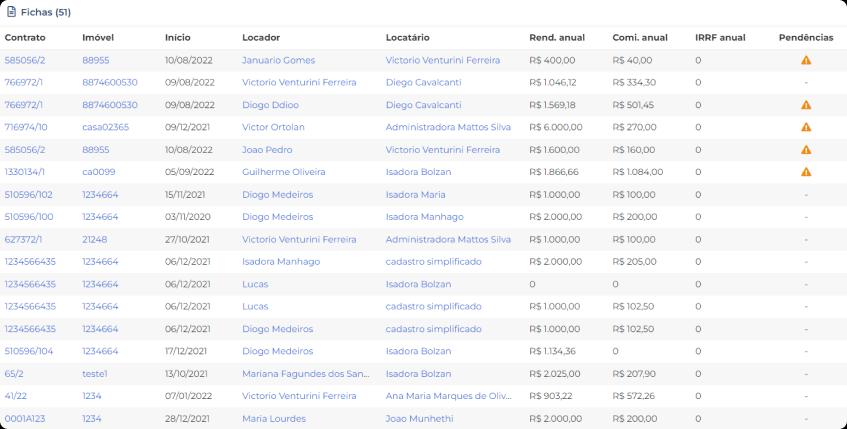Open contract 65/2
Screen dimensions: 847x429
(14, 374)
